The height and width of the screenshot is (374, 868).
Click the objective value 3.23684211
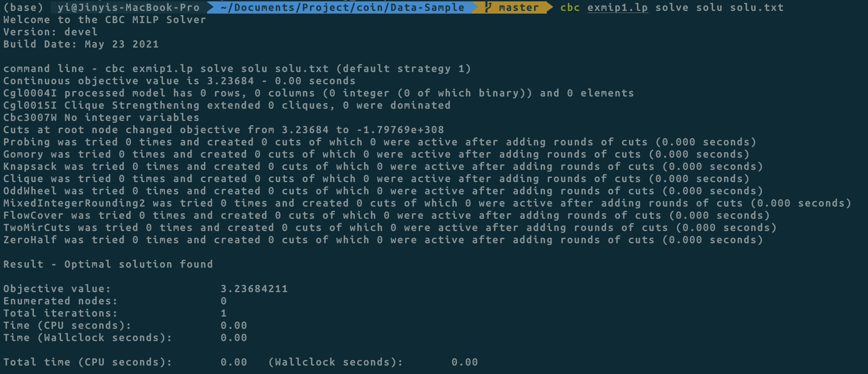pyautogui.click(x=254, y=289)
